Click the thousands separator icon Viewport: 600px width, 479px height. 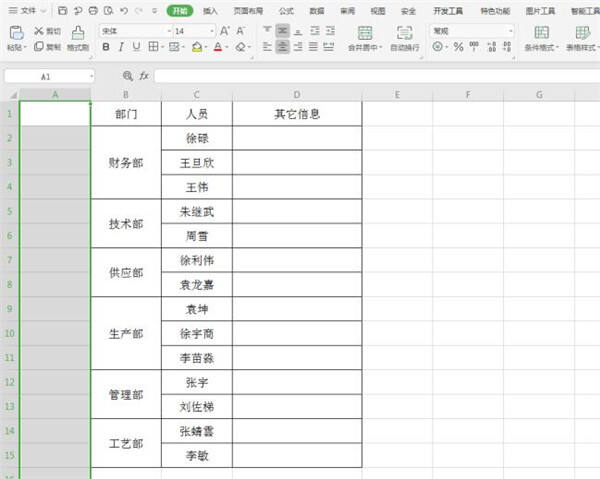[474, 47]
